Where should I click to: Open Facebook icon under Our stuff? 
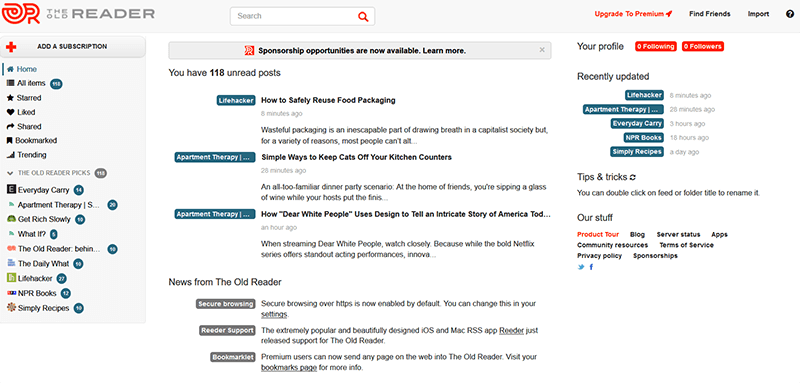591,267
